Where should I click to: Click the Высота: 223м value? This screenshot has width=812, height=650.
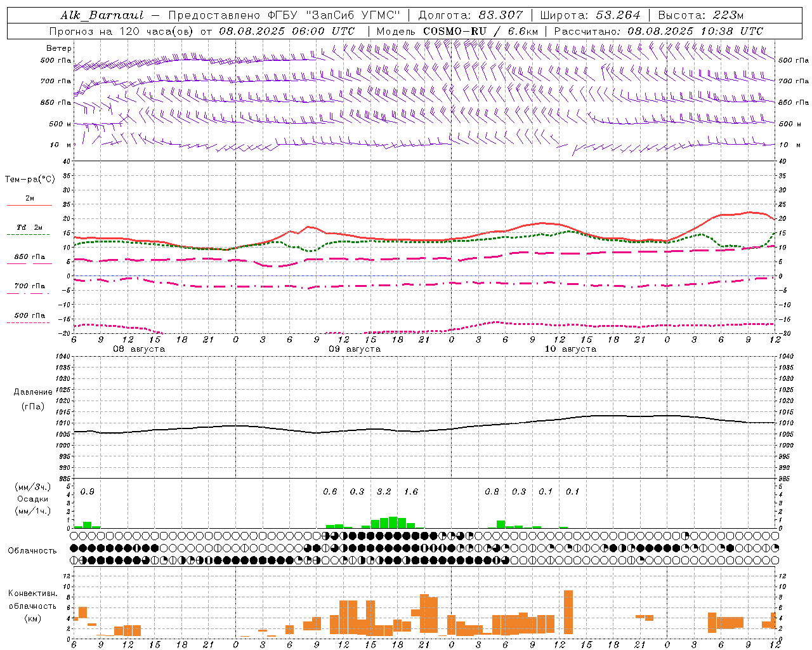[x=700, y=15]
